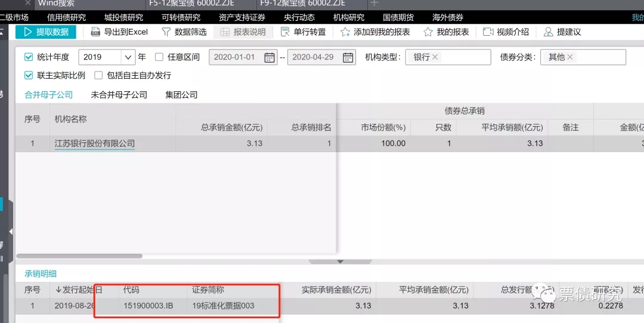Click the 2019-08-26 date cell
The width and height of the screenshot is (644, 323).
[x=75, y=306]
